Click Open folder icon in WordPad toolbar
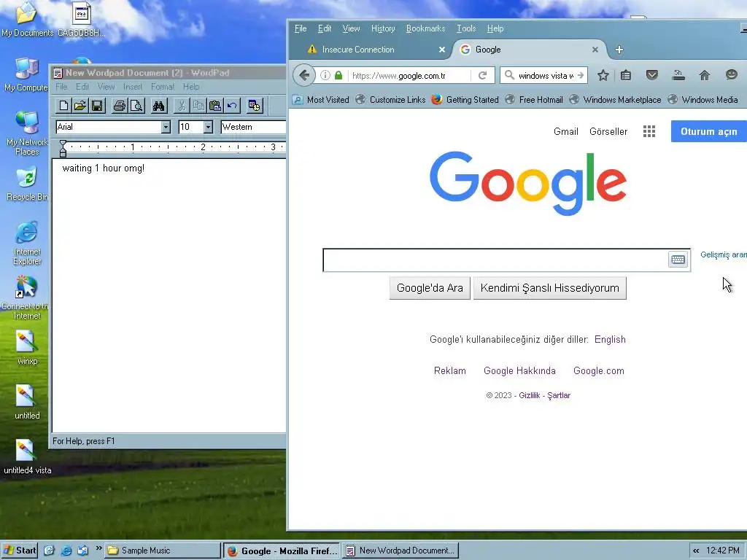Image resolution: width=747 pixels, height=560 pixels. [x=80, y=106]
